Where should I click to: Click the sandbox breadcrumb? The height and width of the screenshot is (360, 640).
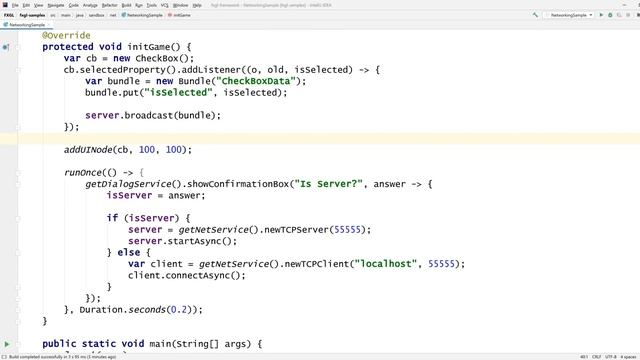[97, 15]
